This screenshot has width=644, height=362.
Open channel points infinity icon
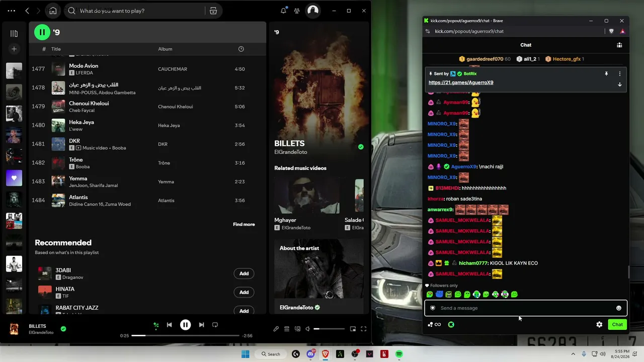click(434, 325)
